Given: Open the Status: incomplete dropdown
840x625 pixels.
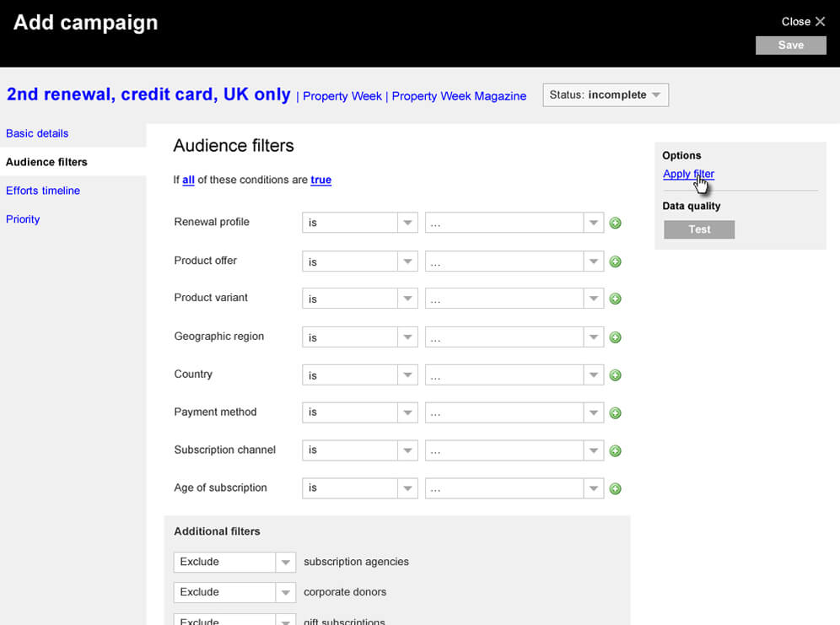Looking at the screenshot, I should click(606, 95).
